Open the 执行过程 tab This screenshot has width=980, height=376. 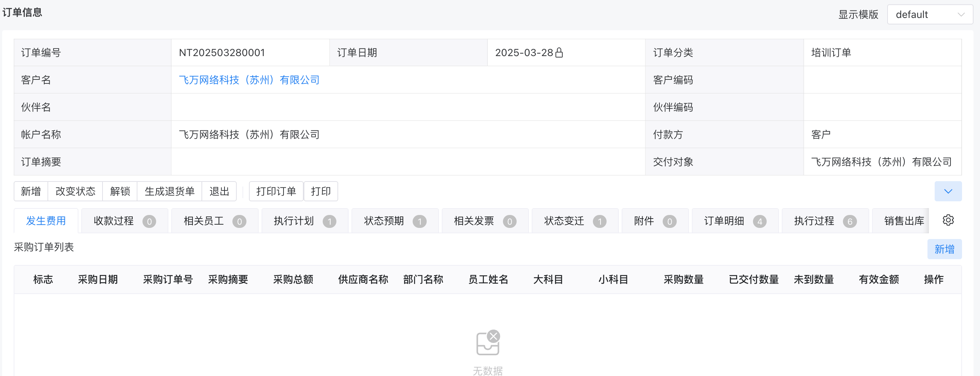tap(825, 221)
